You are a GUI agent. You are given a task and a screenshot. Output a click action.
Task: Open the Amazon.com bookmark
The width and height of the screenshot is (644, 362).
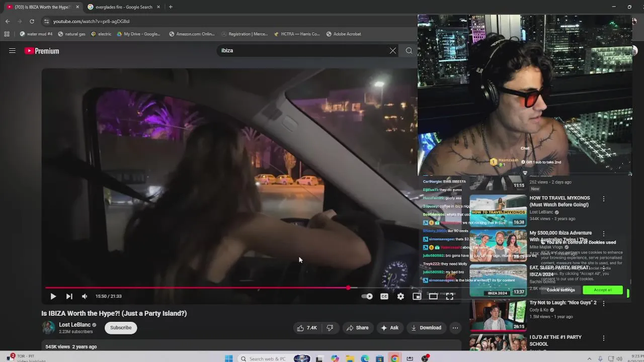click(192, 34)
